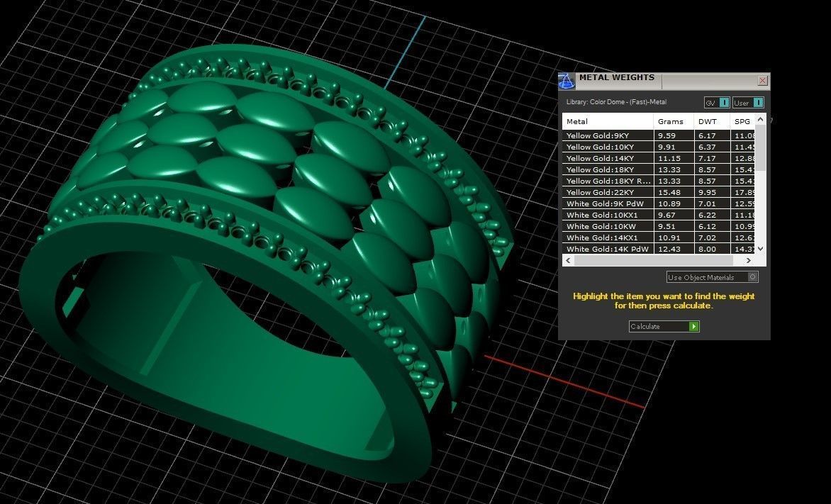The width and height of the screenshot is (831, 504).
Task: Click the Metal Weights title bar
Action: [666, 81]
